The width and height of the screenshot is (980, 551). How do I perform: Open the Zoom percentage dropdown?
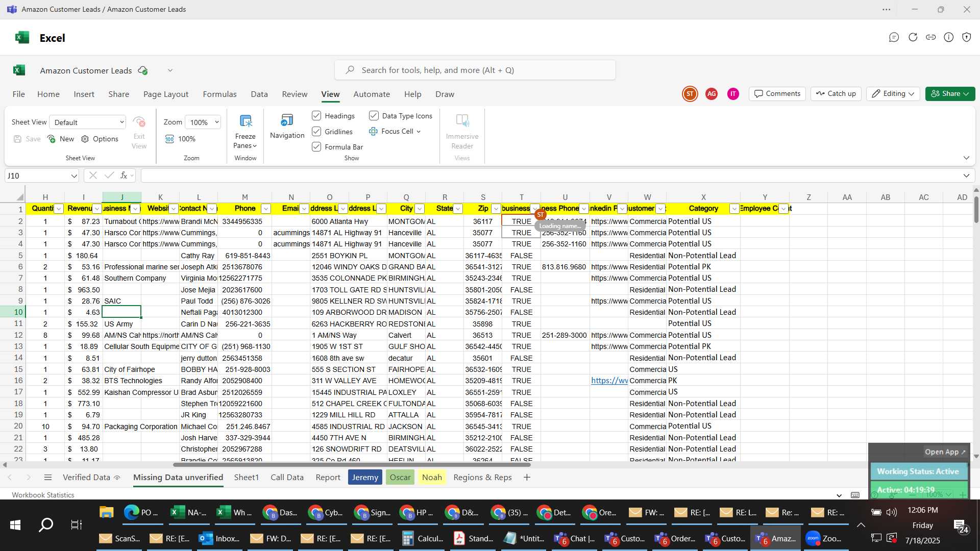pos(203,122)
